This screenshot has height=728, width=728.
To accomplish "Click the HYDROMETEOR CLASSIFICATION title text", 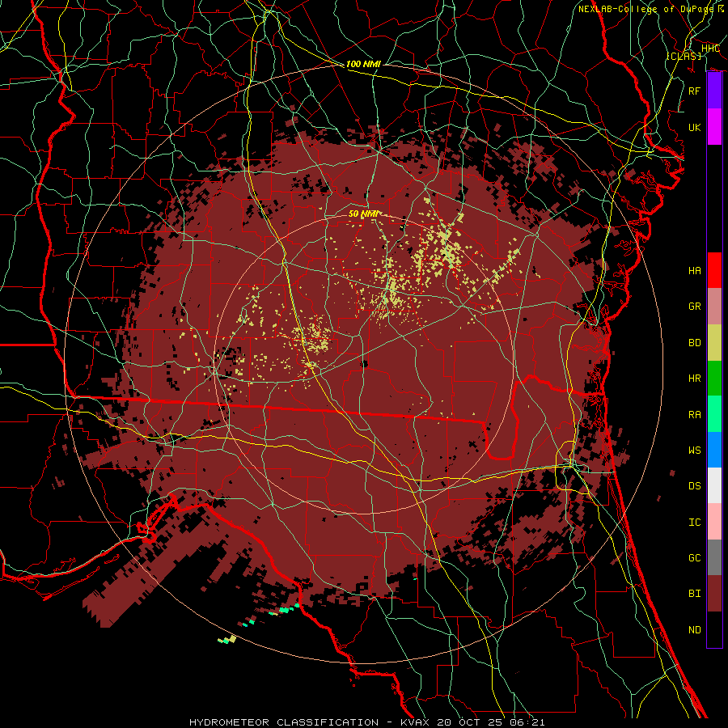I will [284, 722].
